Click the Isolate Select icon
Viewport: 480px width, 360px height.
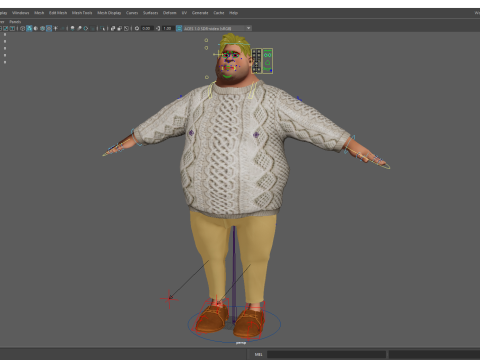coord(102,28)
